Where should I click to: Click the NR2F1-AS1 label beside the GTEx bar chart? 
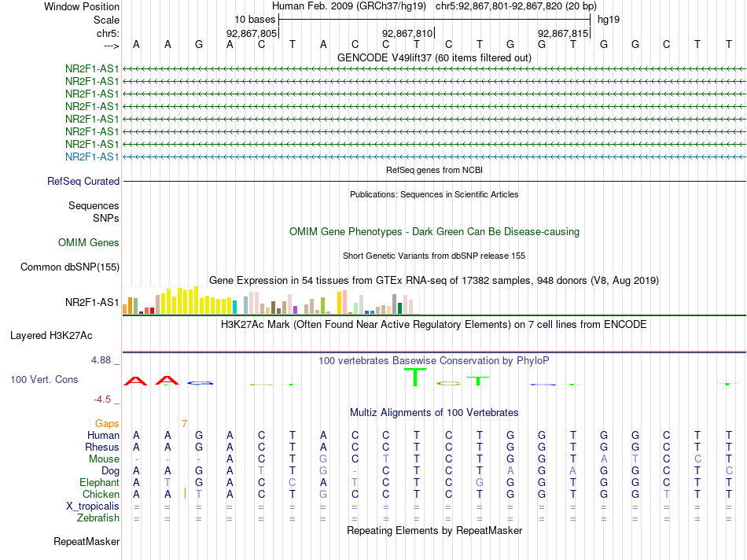click(92, 302)
